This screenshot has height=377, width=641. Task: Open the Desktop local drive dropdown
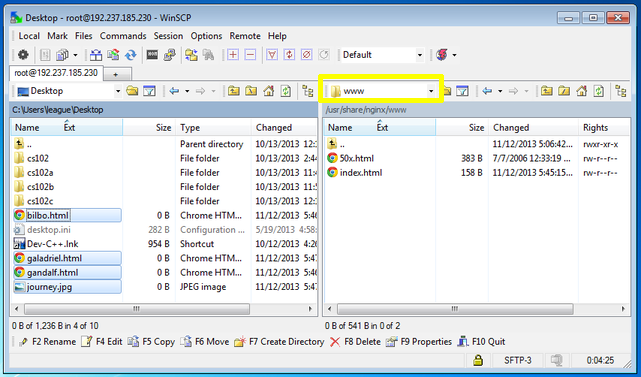(118, 91)
